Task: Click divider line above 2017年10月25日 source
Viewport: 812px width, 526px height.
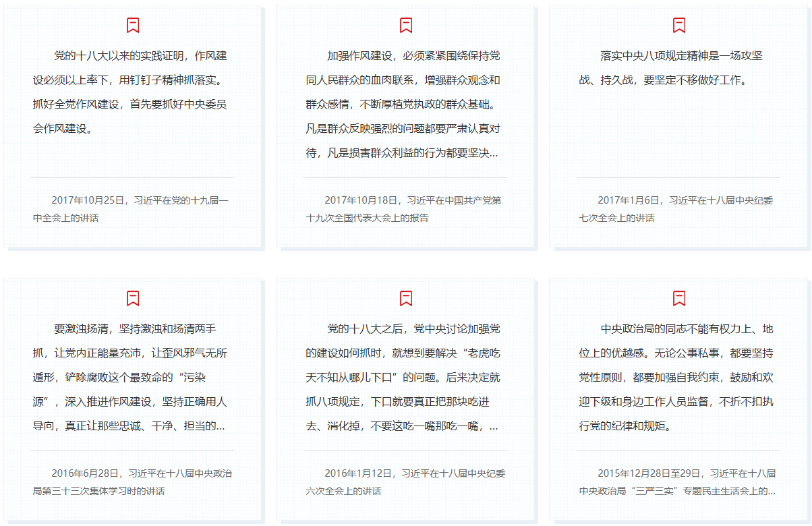Action: (132, 177)
